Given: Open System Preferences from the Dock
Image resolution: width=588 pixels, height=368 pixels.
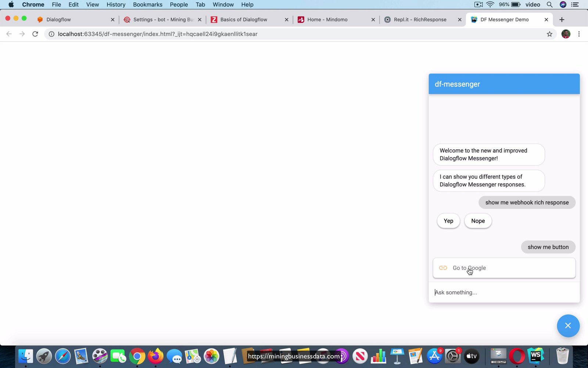Looking at the screenshot, I should coord(453,356).
